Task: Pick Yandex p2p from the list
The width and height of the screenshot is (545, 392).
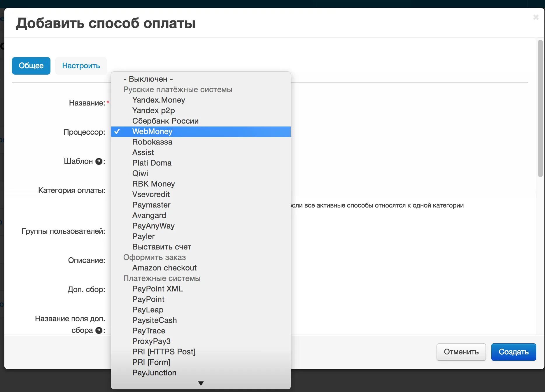Action: coord(201,110)
